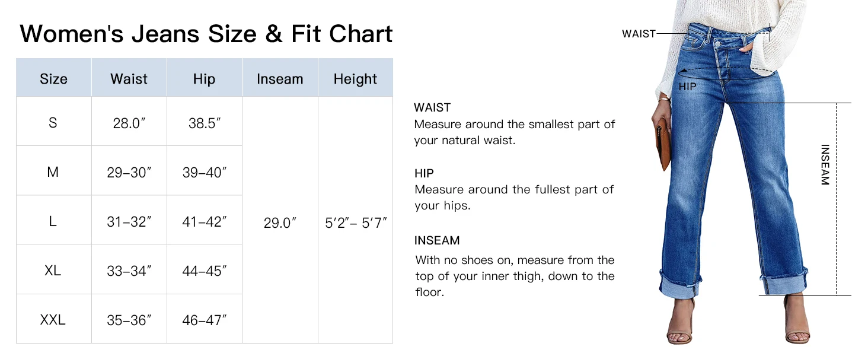Click the INSEAM instruction heading
This screenshot has height=356, width=868.
point(437,240)
